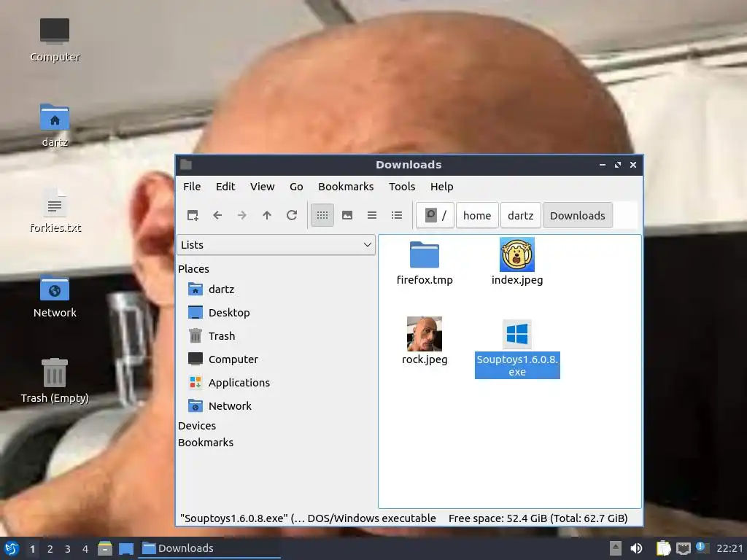Image resolution: width=747 pixels, height=560 pixels.
Task: Click the network status tray icon
Action: pos(683,548)
